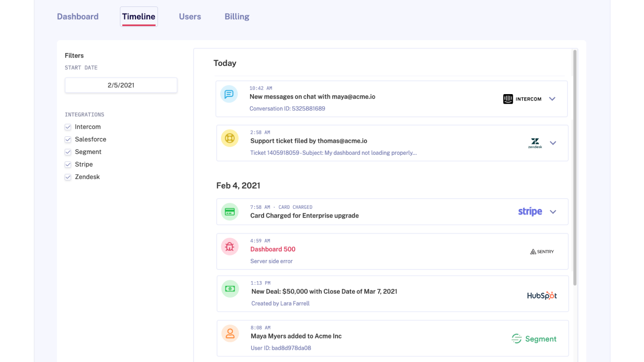The width and height of the screenshot is (644, 362).
Task: Click the Stripe logo
Action: click(530, 212)
